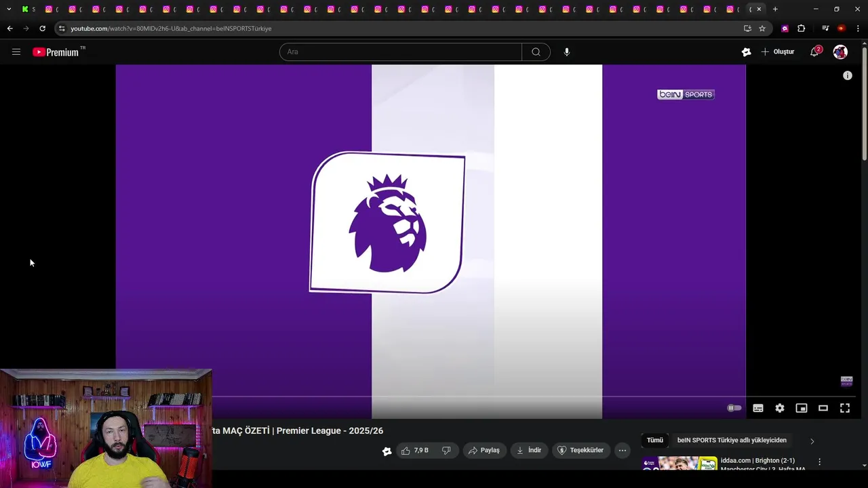868x488 pixels.
Task: Open the Brighton (2-1) suggested video thumbnail
Action: [679, 464]
